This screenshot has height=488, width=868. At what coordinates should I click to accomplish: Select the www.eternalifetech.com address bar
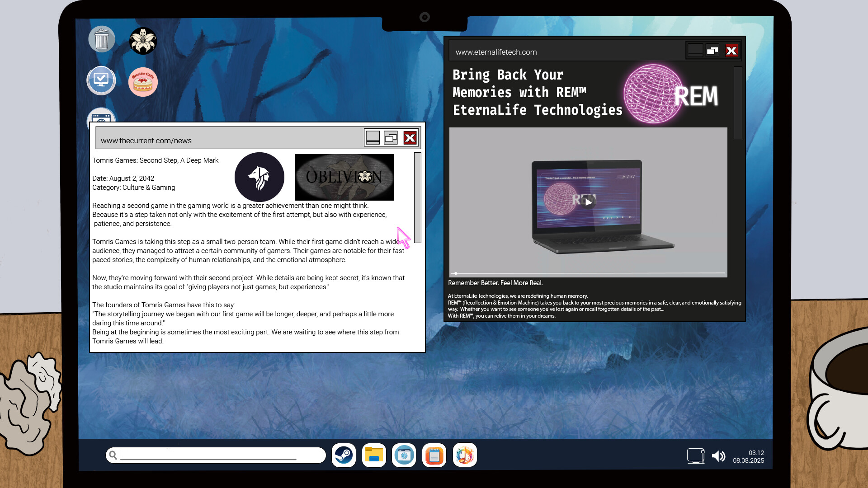tap(496, 52)
